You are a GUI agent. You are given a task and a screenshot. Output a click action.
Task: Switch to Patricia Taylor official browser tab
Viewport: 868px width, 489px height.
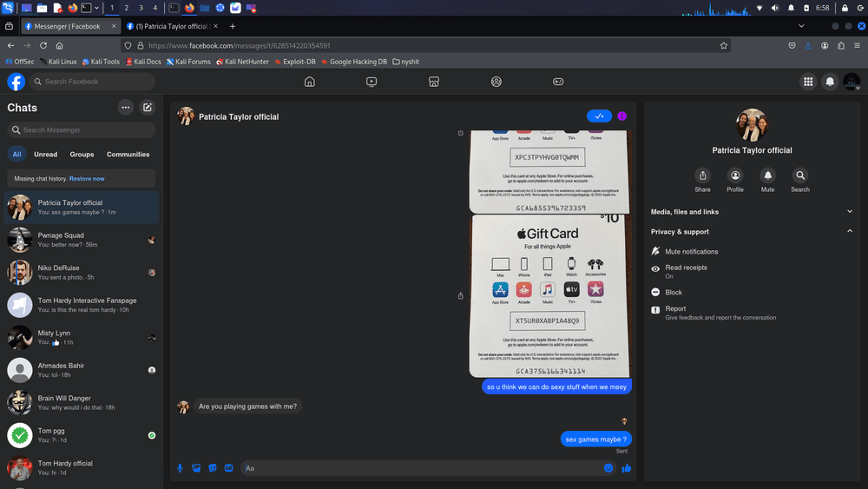[171, 26]
